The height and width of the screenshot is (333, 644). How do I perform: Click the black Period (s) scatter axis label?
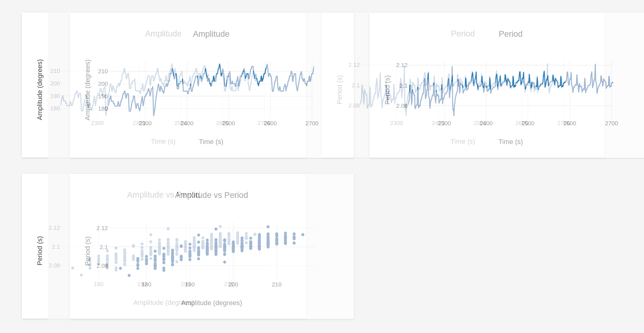pos(40,251)
